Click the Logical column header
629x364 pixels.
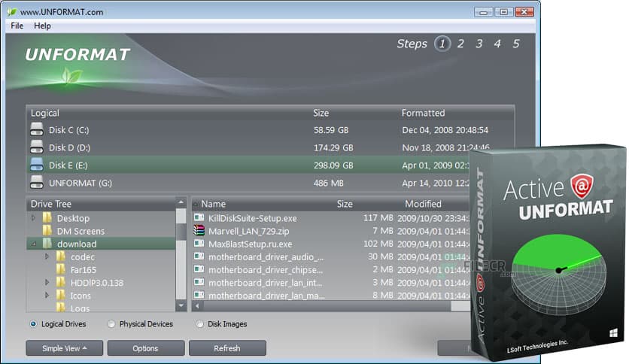click(45, 113)
